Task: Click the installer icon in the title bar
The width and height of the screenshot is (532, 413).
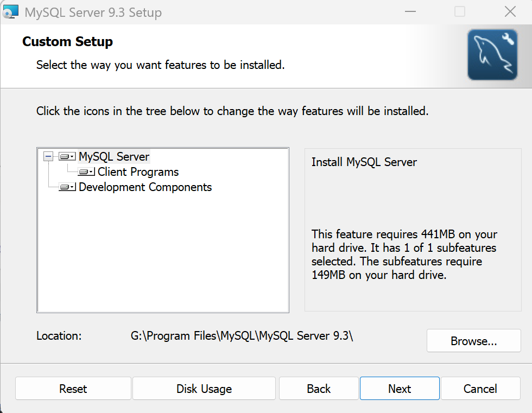Action: click(x=11, y=11)
